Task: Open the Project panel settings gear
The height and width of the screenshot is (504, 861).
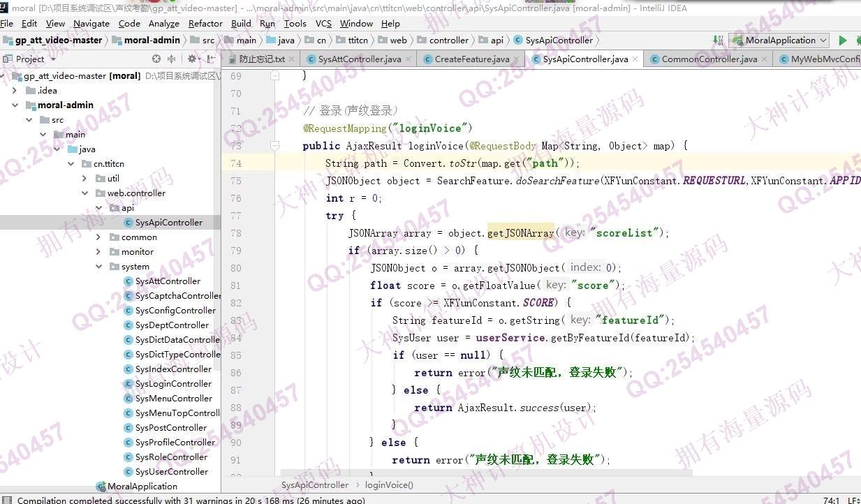Action: (x=192, y=59)
